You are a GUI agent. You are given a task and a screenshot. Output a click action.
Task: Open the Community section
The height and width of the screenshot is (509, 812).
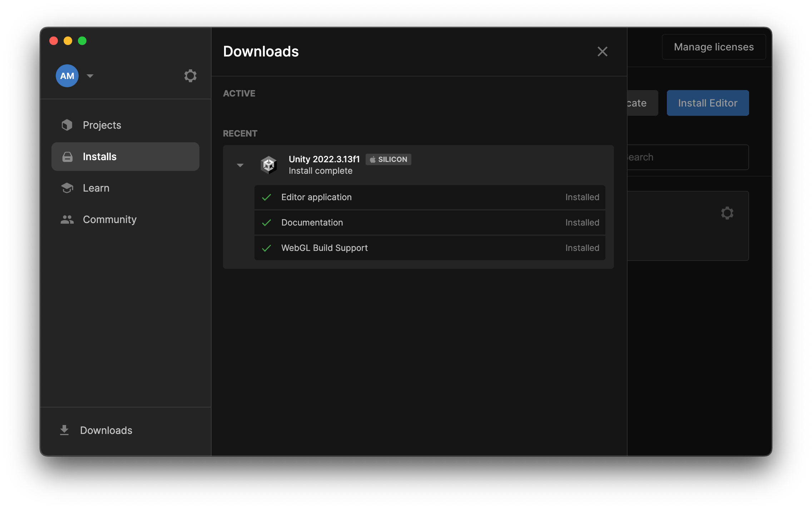click(109, 219)
